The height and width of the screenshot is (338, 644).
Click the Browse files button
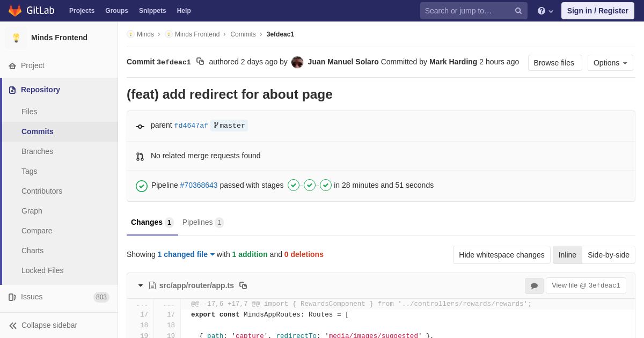555,63
